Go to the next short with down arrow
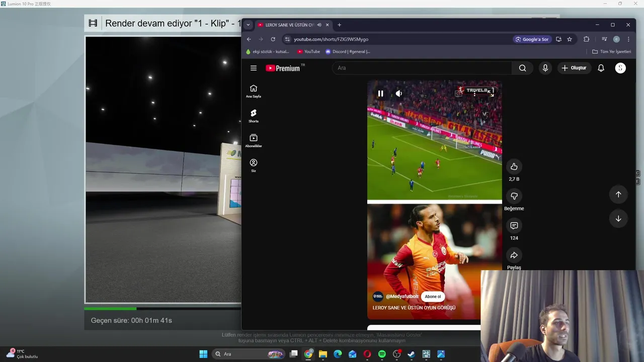The height and width of the screenshot is (362, 644). click(x=618, y=219)
